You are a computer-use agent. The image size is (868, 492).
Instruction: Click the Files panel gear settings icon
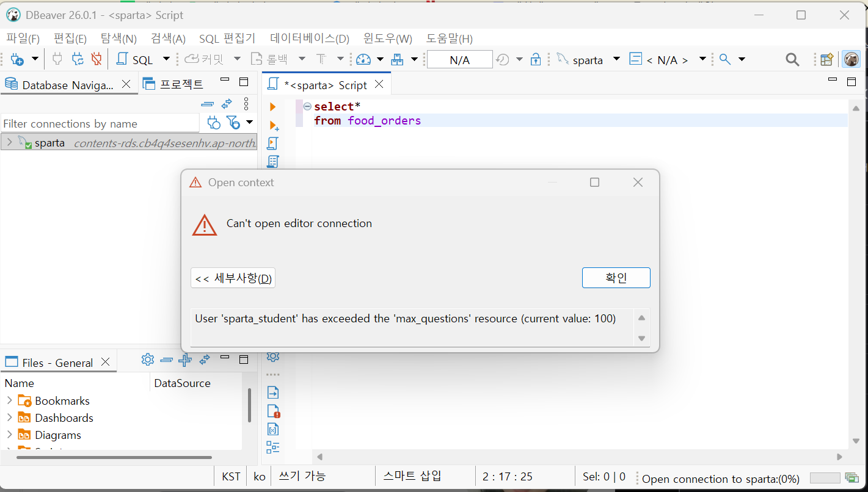(x=147, y=360)
